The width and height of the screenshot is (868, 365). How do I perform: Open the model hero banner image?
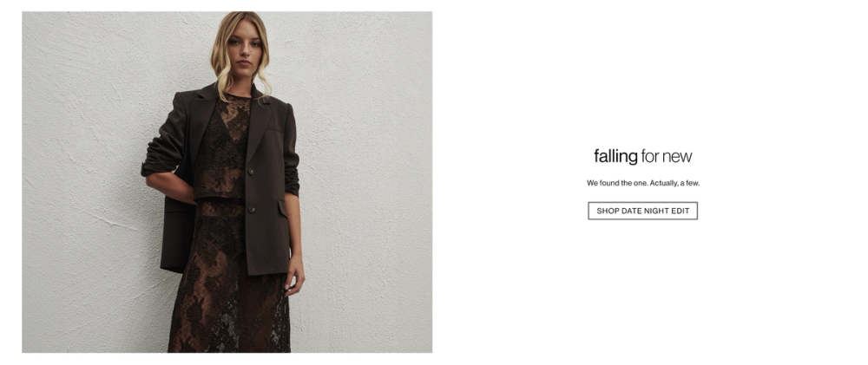point(227,182)
